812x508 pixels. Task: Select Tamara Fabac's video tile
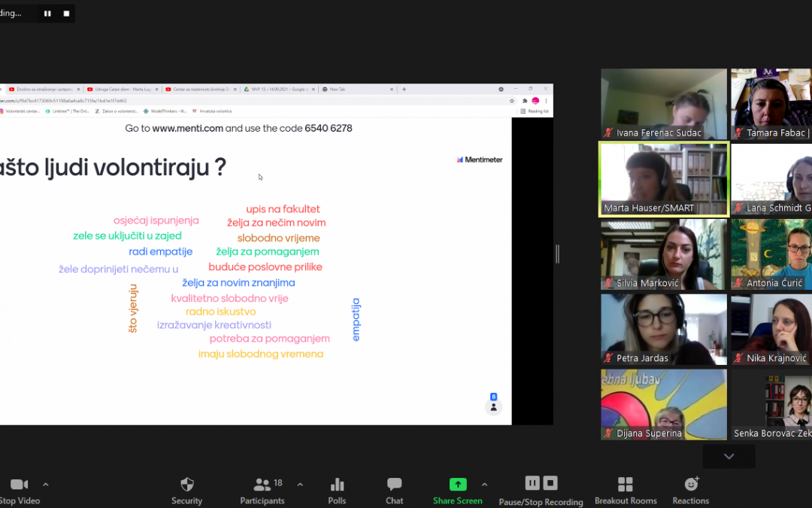pos(771,104)
